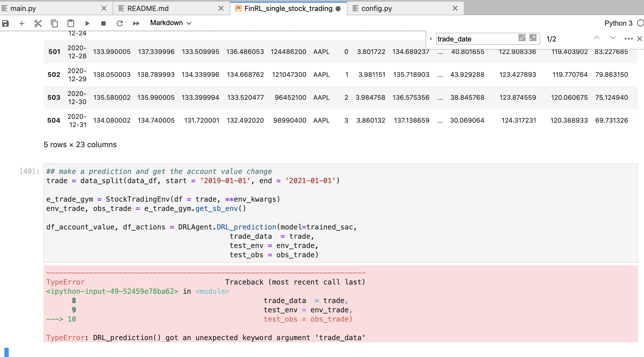Image resolution: width=644 pixels, height=357 pixels.
Task: Expand the search replace options triangle
Action: pos(431,39)
